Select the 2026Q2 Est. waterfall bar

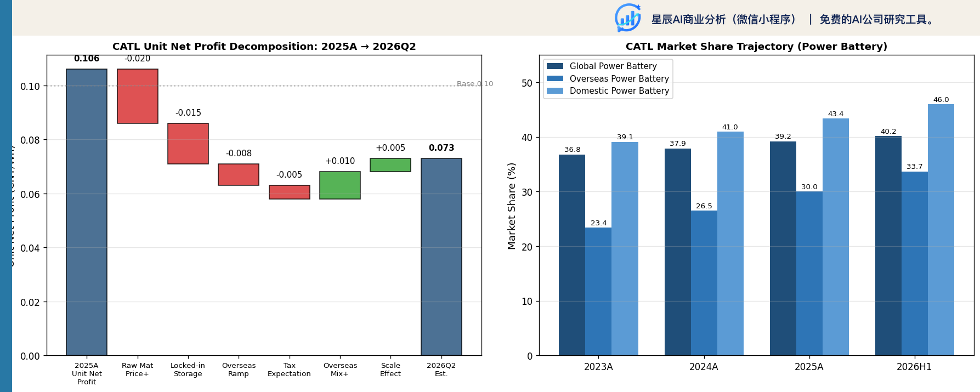441,257
